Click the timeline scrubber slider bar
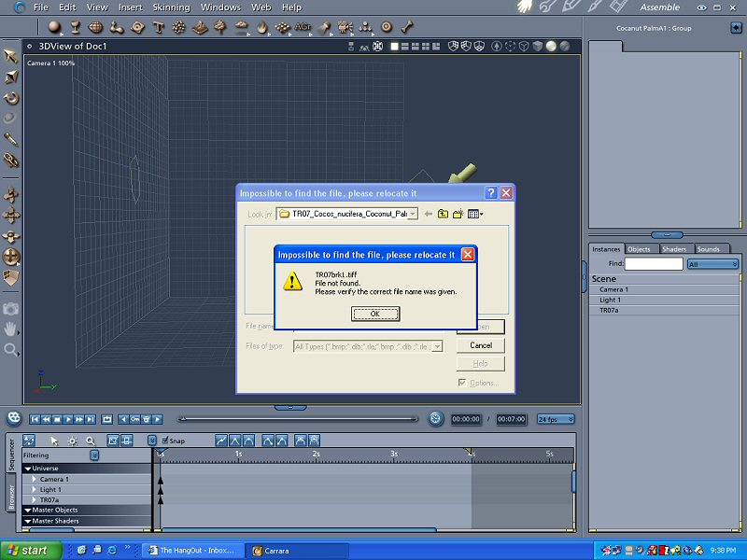This screenshot has width=747, height=560. click(x=299, y=419)
